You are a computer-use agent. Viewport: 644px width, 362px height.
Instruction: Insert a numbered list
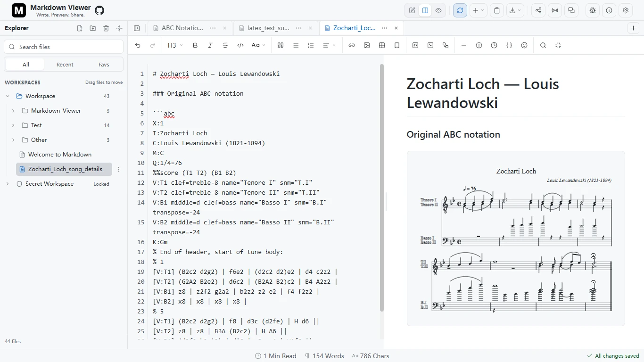pyautogui.click(x=311, y=45)
